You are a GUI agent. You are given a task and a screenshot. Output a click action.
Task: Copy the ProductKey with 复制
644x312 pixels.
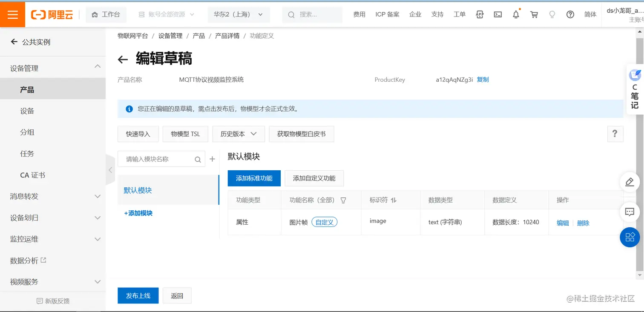pyautogui.click(x=483, y=80)
